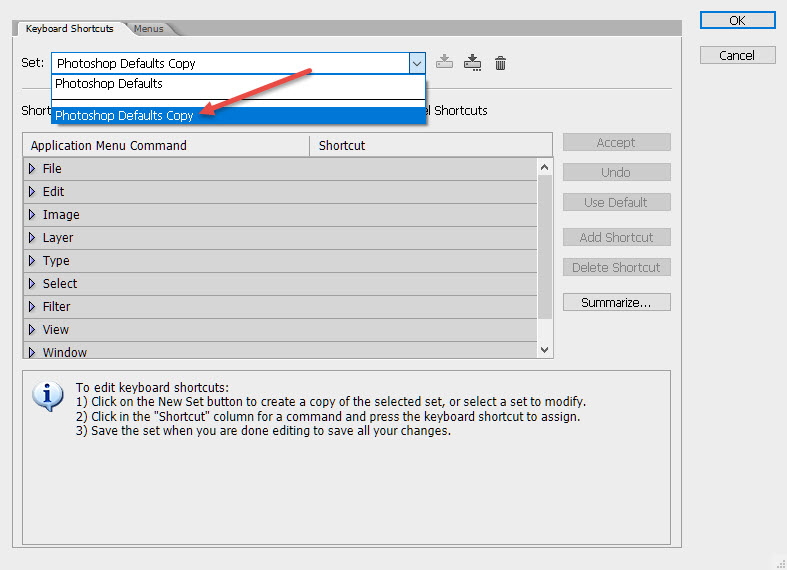787x570 pixels.
Task: Select the Image row text
Action: coord(61,215)
